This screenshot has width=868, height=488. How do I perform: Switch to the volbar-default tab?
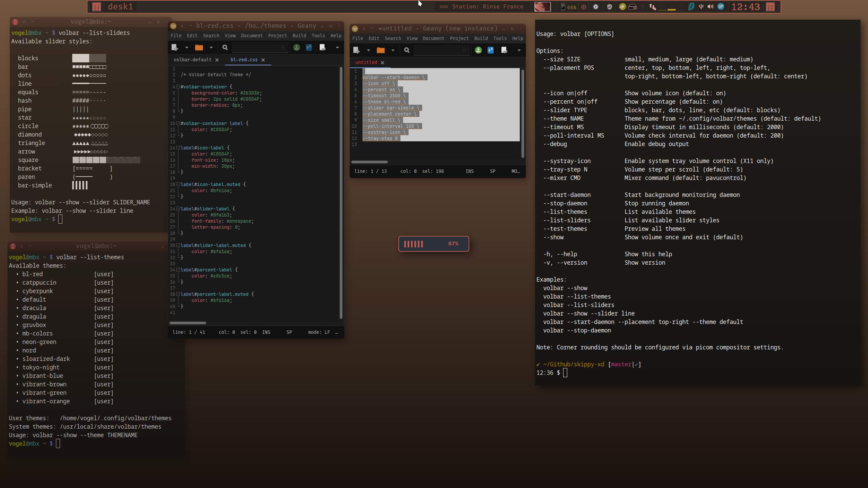point(192,60)
